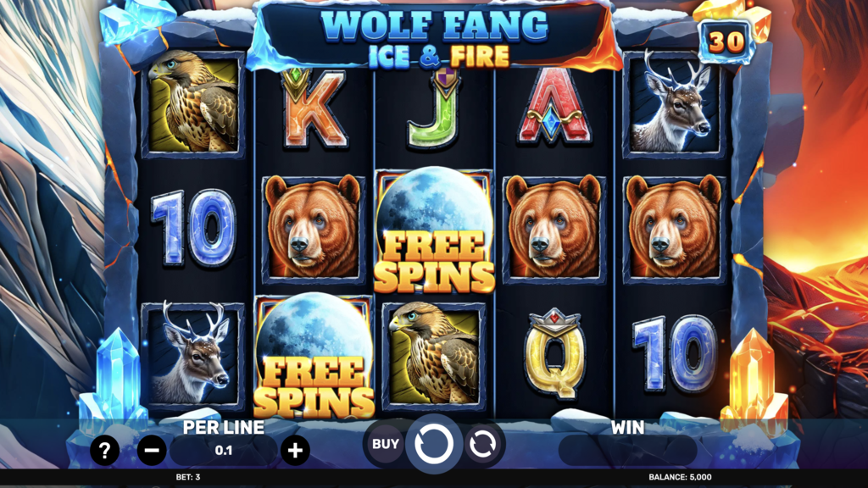Click the WIN amount display
The width and height of the screenshot is (868, 488).
coord(627,451)
